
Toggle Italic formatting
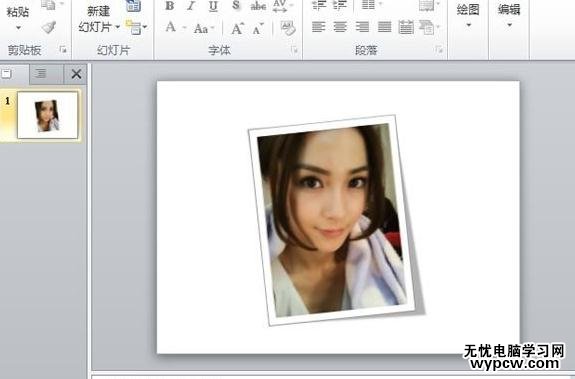tap(191, 5)
